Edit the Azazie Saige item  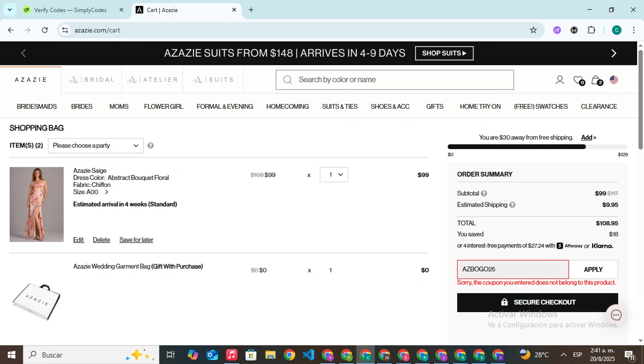tap(78, 240)
